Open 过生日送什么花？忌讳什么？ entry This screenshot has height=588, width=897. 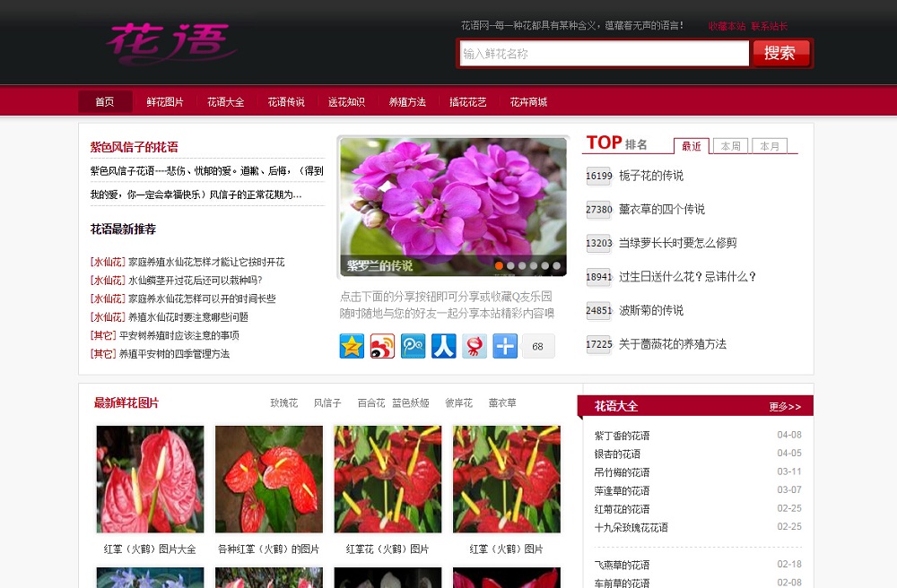click(x=688, y=277)
